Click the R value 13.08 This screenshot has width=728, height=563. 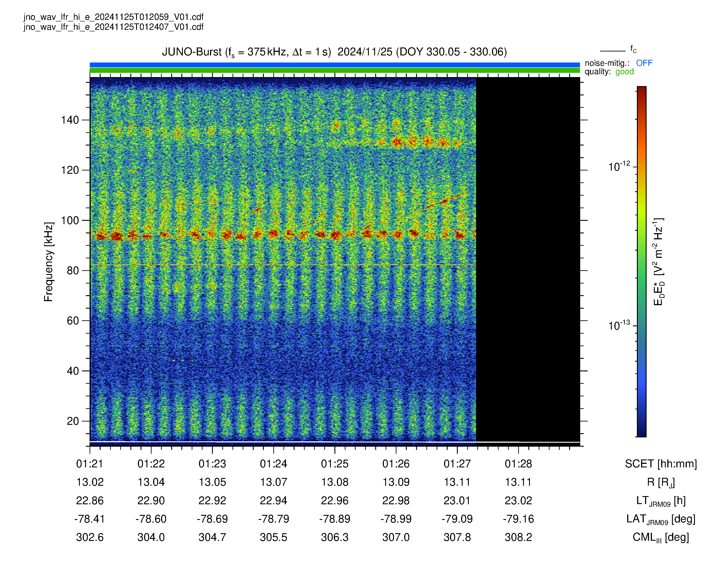point(335,482)
